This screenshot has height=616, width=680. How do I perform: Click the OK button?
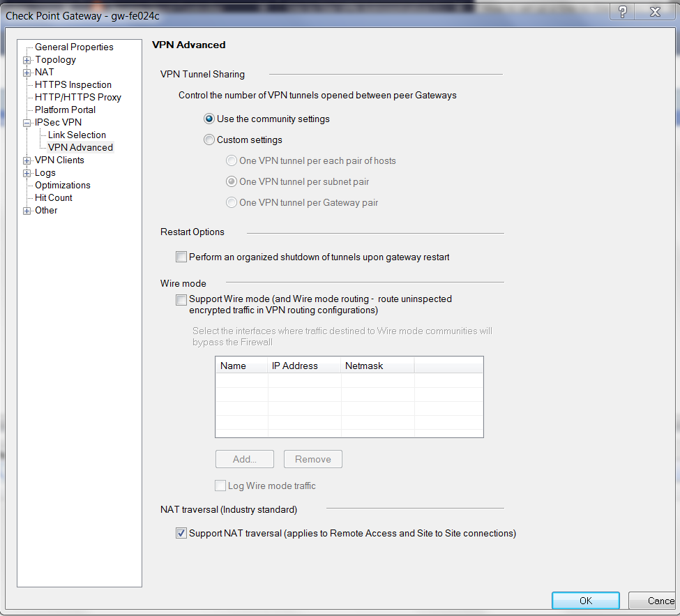click(585, 601)
